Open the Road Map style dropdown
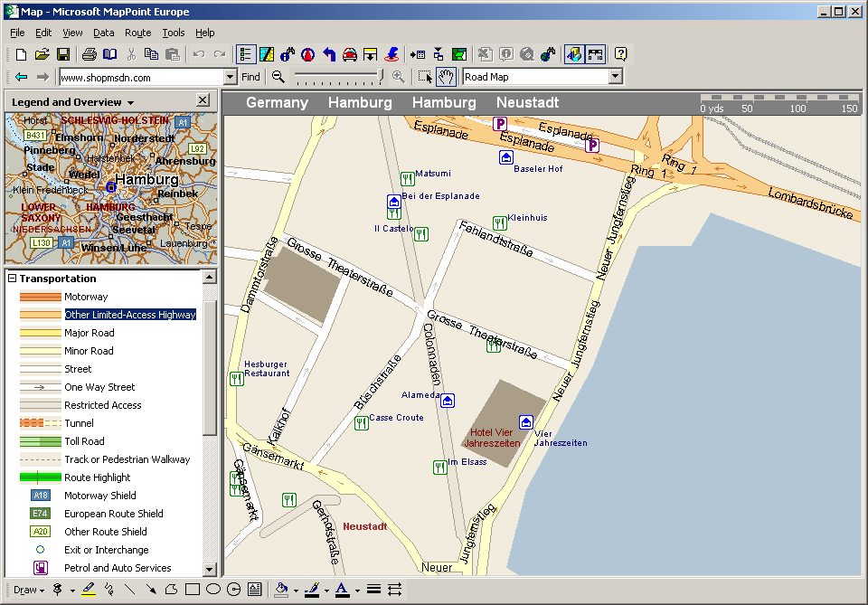 coord(616,77)
